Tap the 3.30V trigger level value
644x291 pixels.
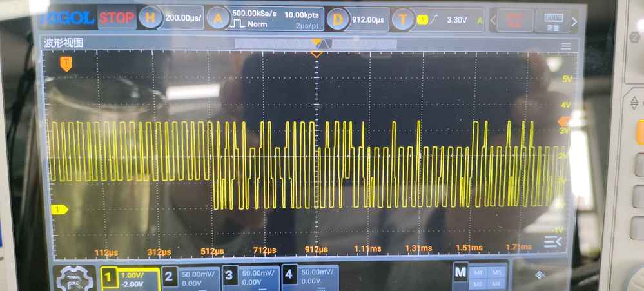456,20
